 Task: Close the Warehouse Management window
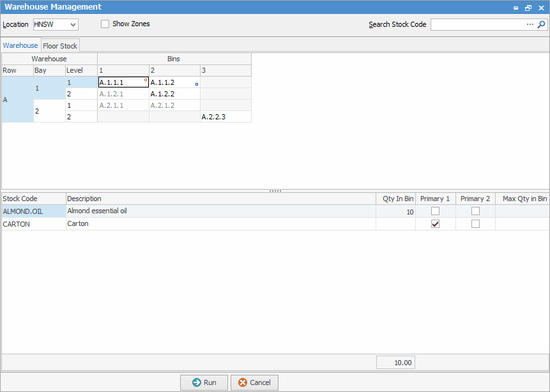pos(541,8)
